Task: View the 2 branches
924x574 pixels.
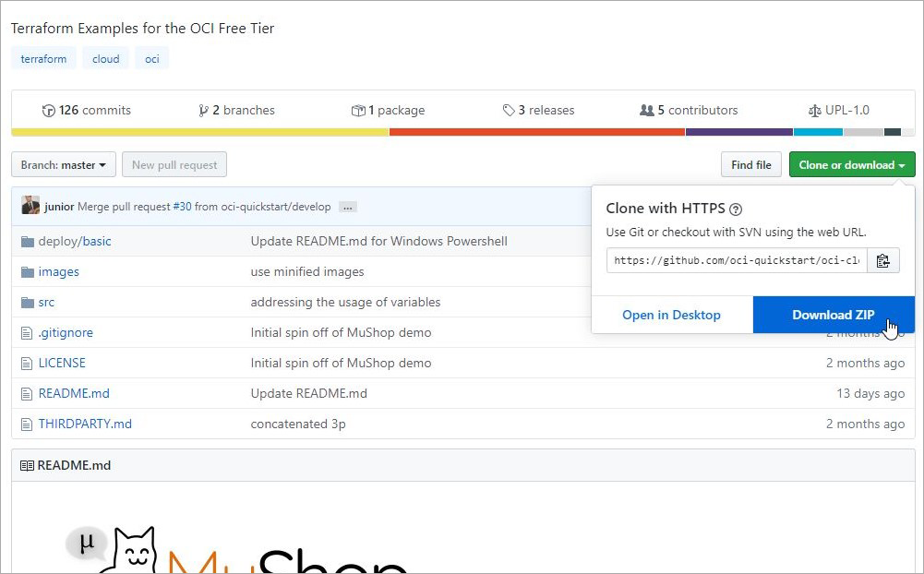Action: [x=237, y=110]
